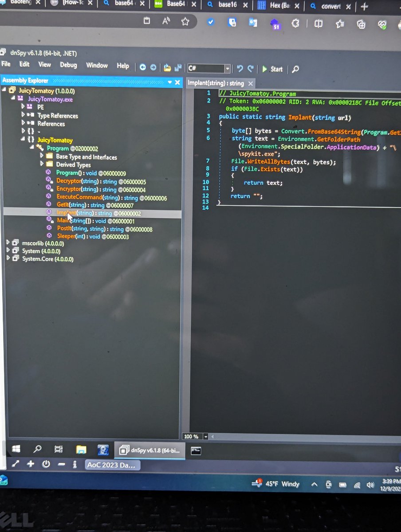Expand the mscorlib (4.0.0.0) assembly
The height and width of the screenshot is (532, 401).
pyautogui.click(x=8, y=243)
